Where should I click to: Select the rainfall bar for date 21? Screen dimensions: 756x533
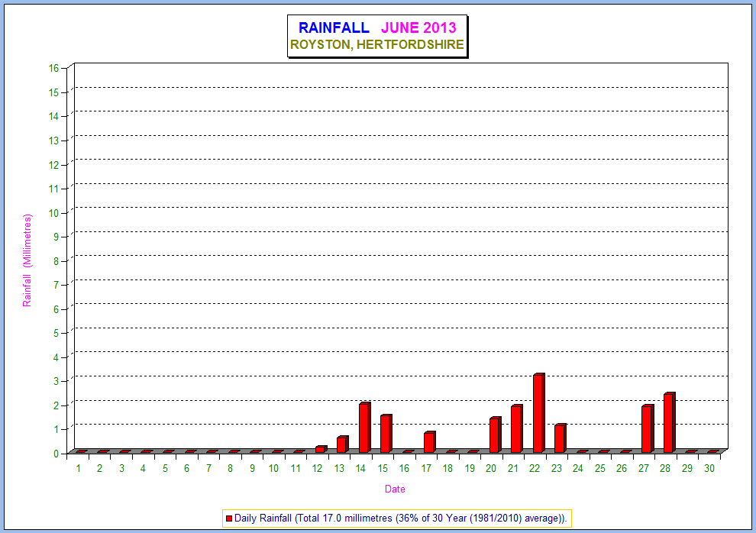(517, 429)
